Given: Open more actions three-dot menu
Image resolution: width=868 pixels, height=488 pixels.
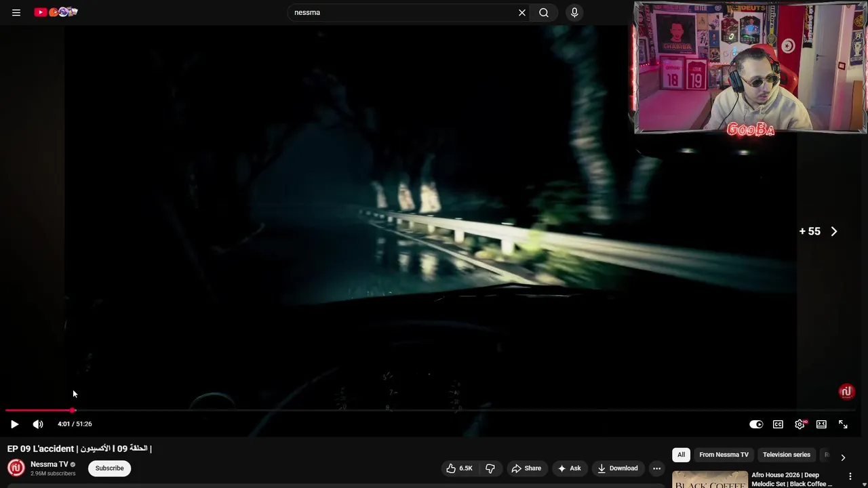Looking at the screenshot, I should 656,468.
